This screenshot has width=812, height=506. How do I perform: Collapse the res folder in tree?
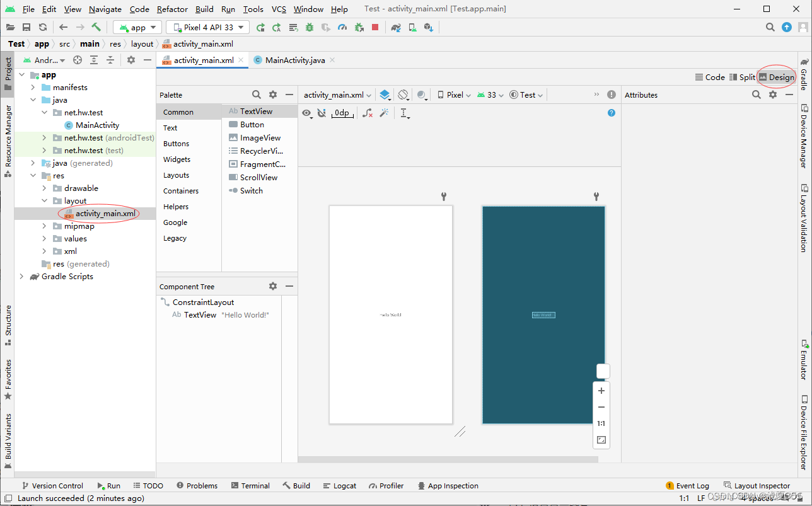coord(33,176)
